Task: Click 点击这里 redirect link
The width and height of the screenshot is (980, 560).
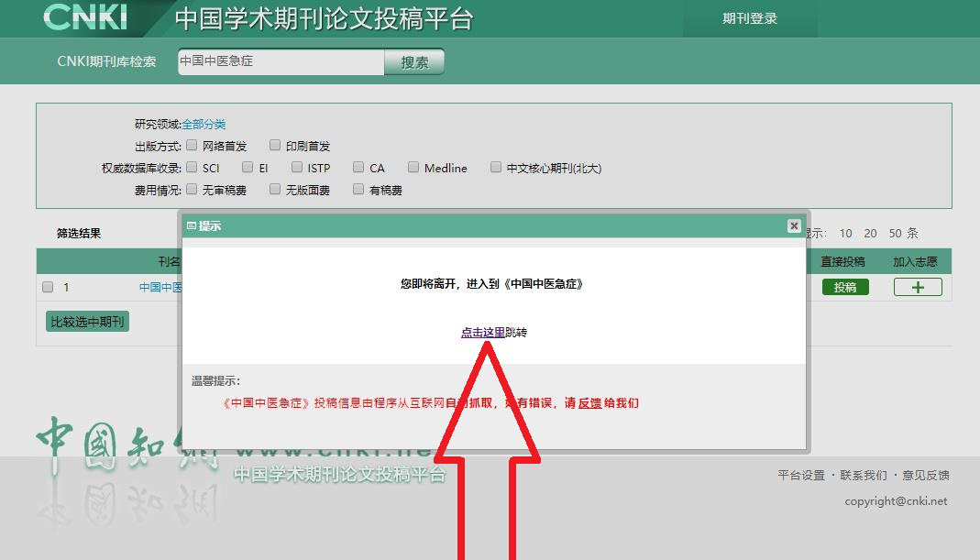Action: pos(482,333)
